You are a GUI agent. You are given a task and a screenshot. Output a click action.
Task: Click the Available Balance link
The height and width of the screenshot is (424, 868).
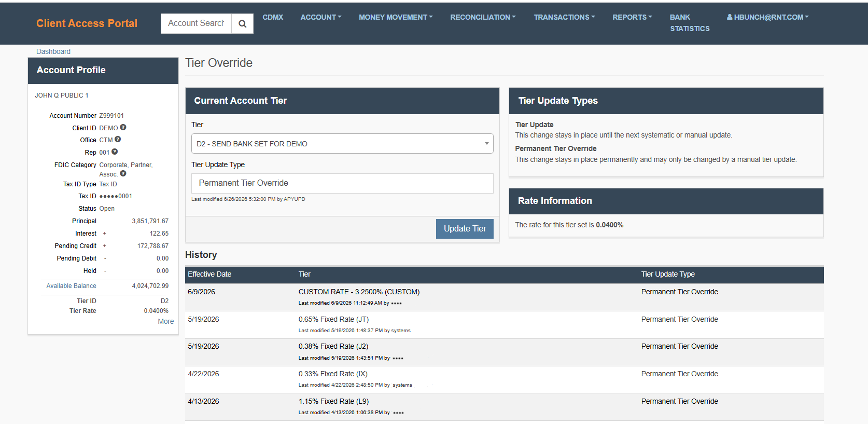tap(71, 286)
